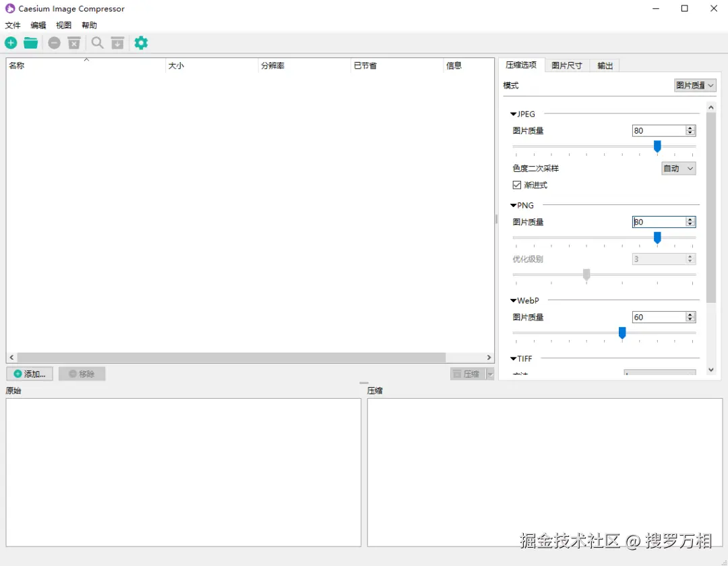Switch to the 图片尺寸 tab
The image size is (728, 566).
click(567, 65)
